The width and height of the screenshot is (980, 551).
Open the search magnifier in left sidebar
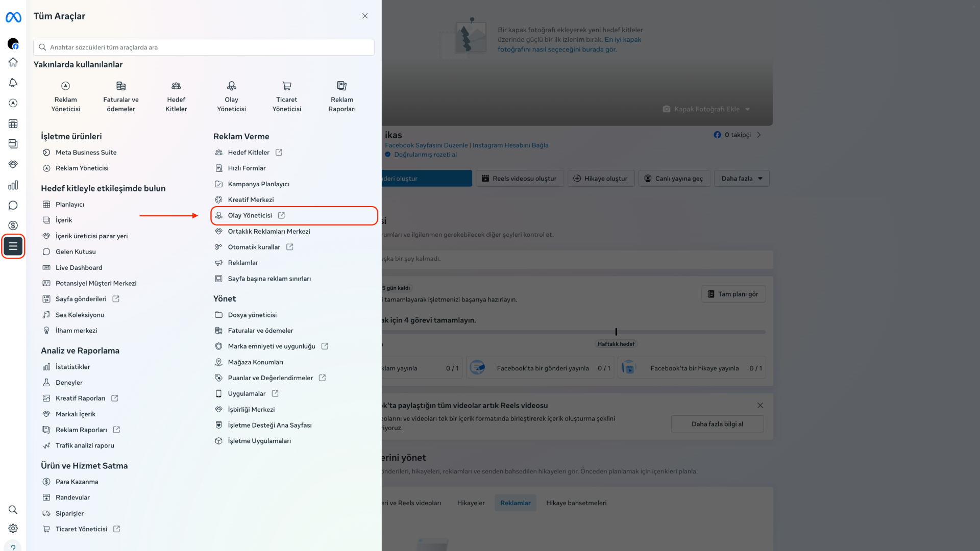tap(13, 510)
